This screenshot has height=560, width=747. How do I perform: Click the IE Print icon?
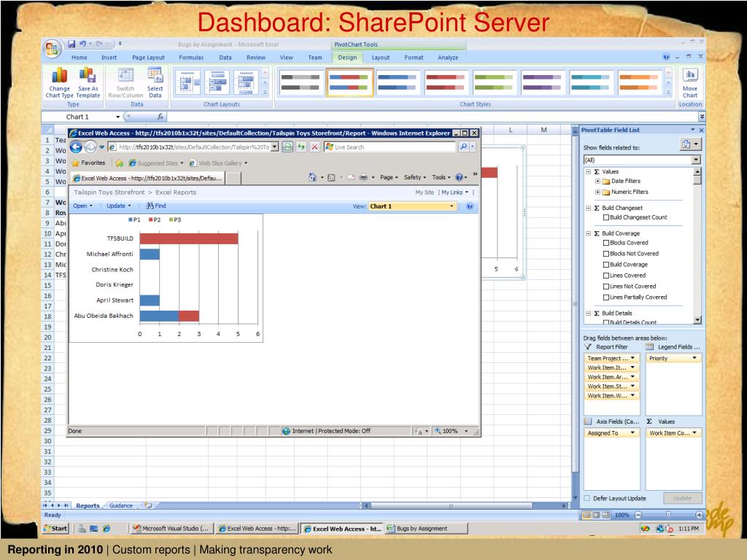(x=363, y=177)
